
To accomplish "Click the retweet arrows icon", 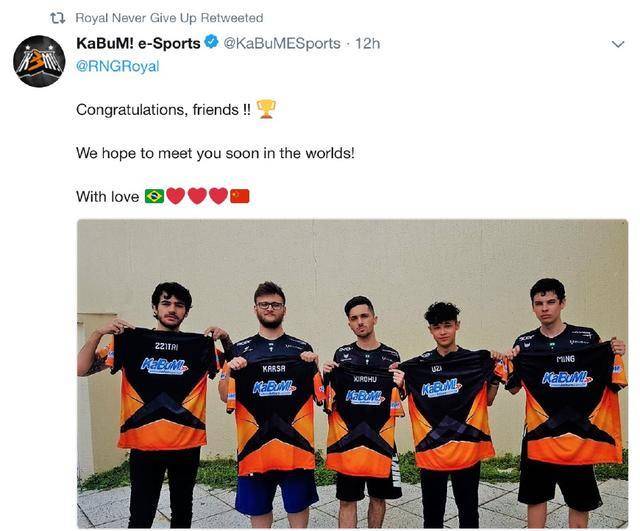I will pyautogui.click(x=58, y=18).
